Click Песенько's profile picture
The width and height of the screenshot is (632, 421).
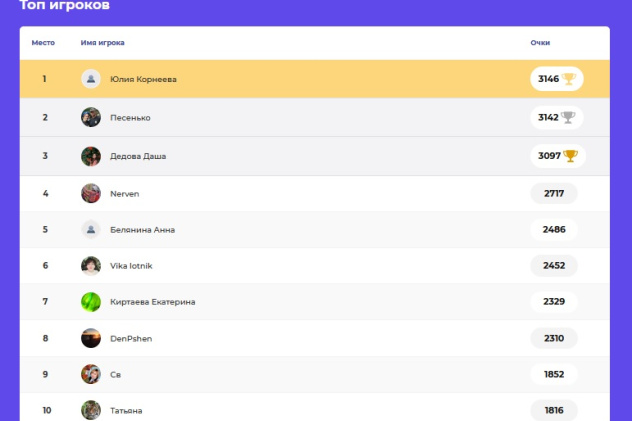91,117
